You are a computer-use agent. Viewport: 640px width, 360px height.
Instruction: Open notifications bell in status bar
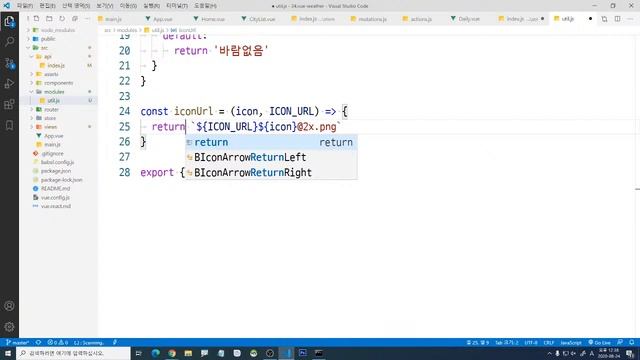click(x=631, y=342)
